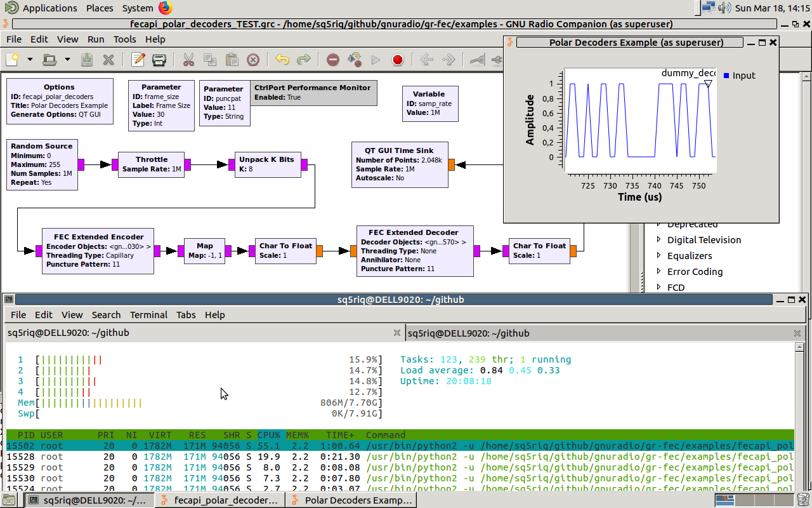Open the Search menu in the terminal
This screenshot has width=812, height=508.
(106, 314)
